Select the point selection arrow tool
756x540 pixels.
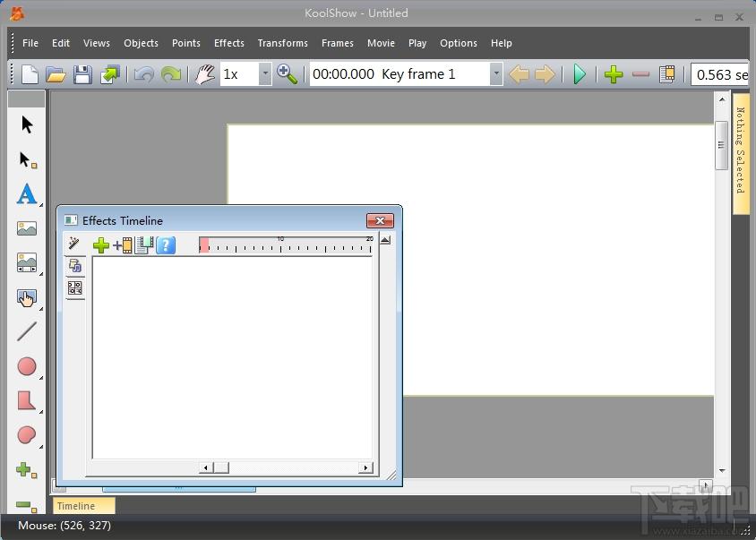point(28,160)
